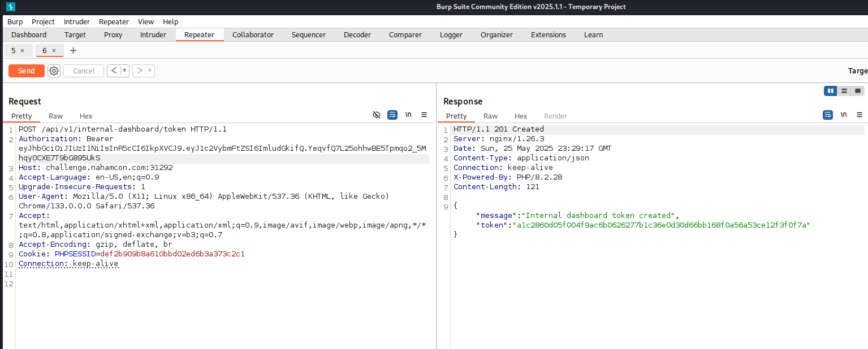Close Repeater tab 6
This screenshot has height=349, width=868.
[54, 50]
